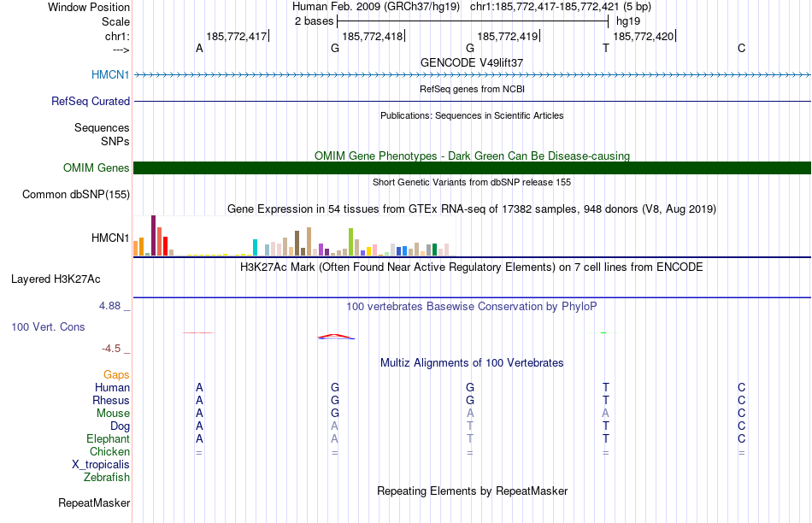Select the Rhesus alignment row label

tap(111, 400)
